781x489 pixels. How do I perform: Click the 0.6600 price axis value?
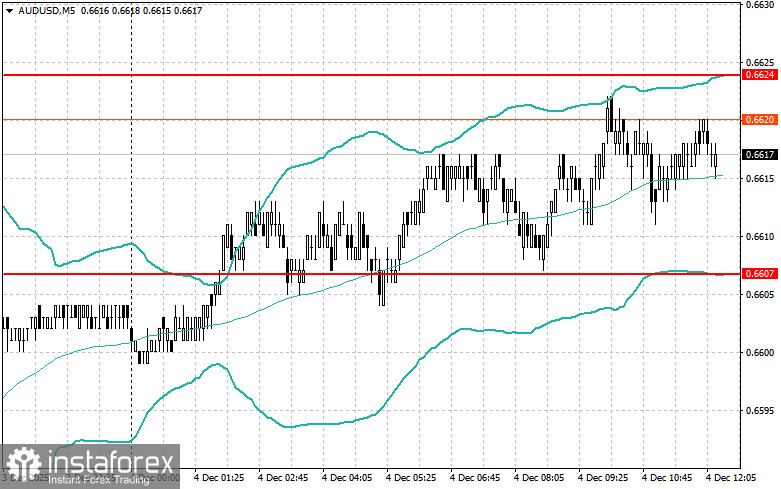(x=760, y=353)
